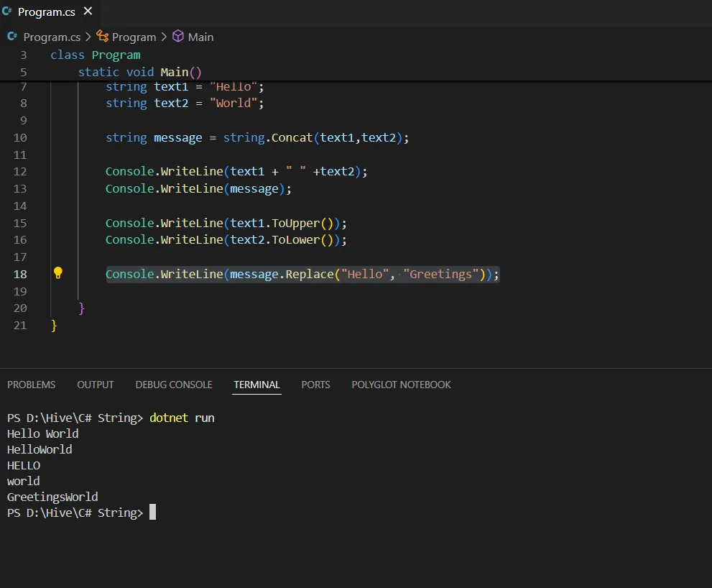Screen dimensions: 712x588
Task: Click Program.cs in the breadcrumb
Action: click(52, 37)
